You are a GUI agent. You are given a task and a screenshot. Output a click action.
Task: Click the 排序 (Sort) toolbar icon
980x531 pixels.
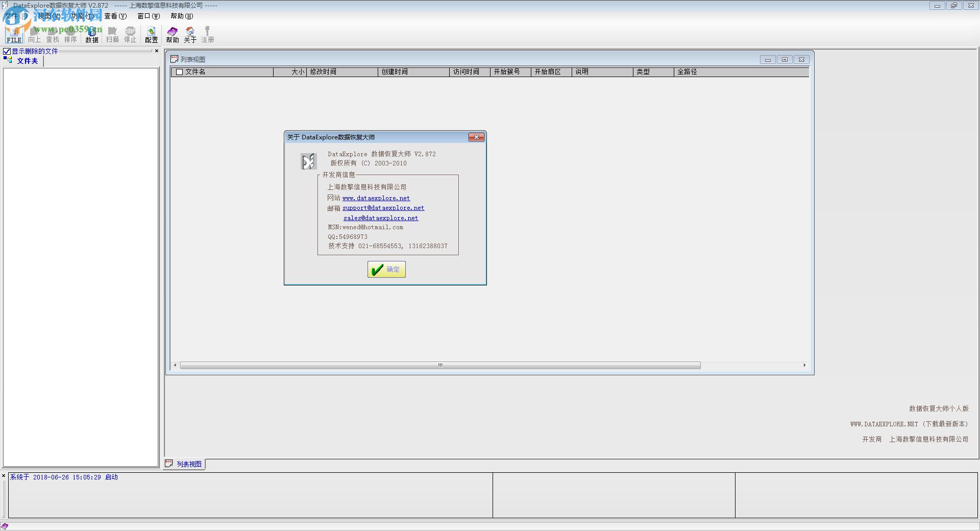(70, 35)
